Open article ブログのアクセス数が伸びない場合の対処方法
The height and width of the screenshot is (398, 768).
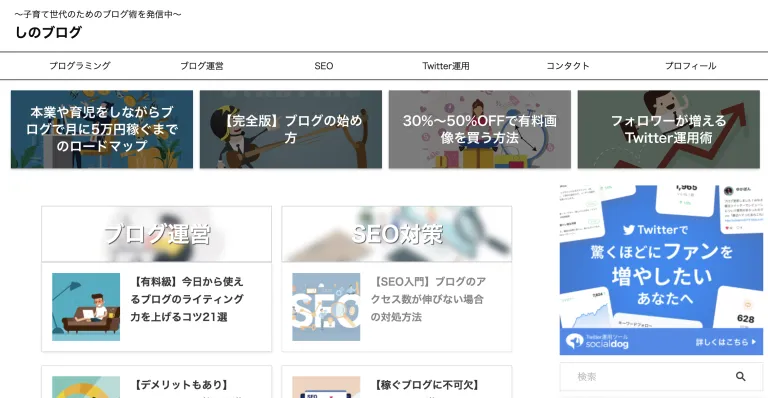pos(428,299)
